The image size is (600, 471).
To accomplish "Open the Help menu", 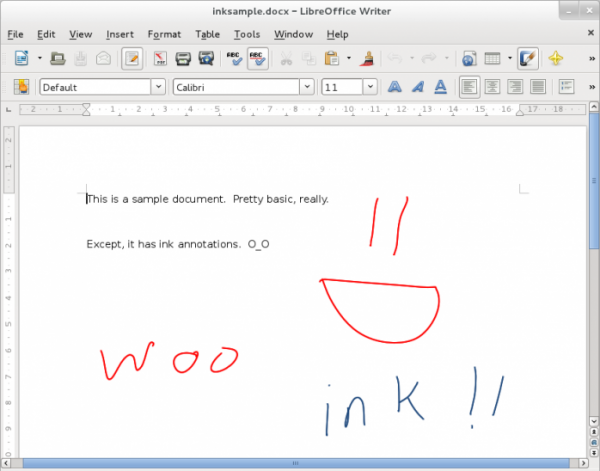I will (337, 34).
